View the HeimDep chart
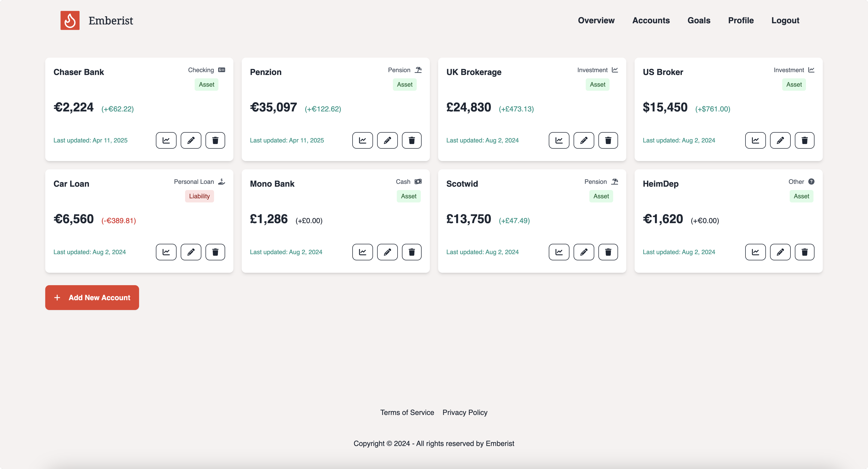 coord(756,252)
